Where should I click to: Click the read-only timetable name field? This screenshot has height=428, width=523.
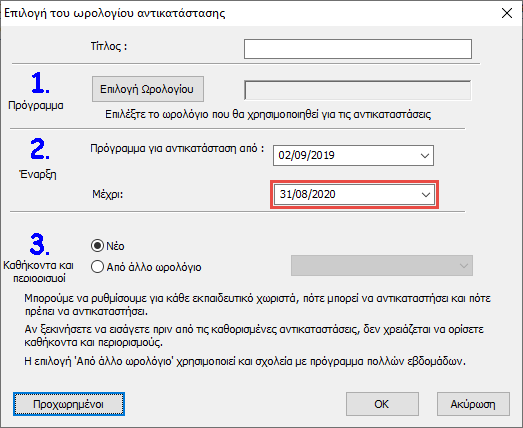tap(358, 90)
